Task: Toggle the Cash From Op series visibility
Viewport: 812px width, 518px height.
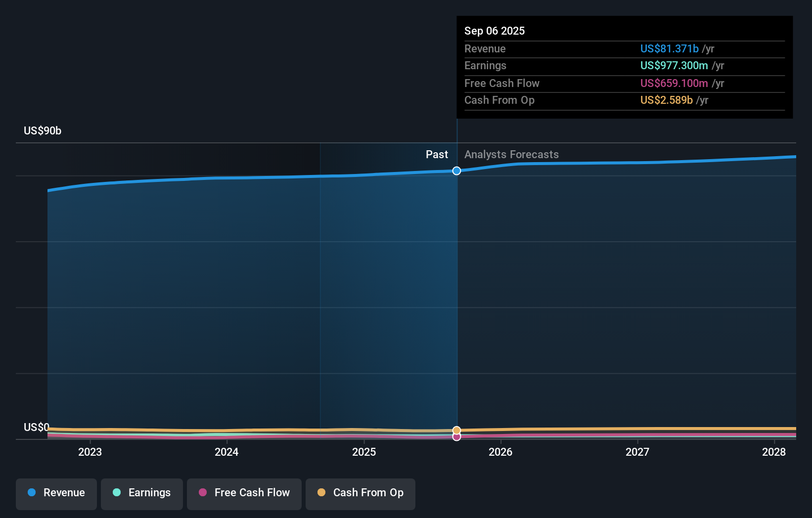Action: [360, 494]
